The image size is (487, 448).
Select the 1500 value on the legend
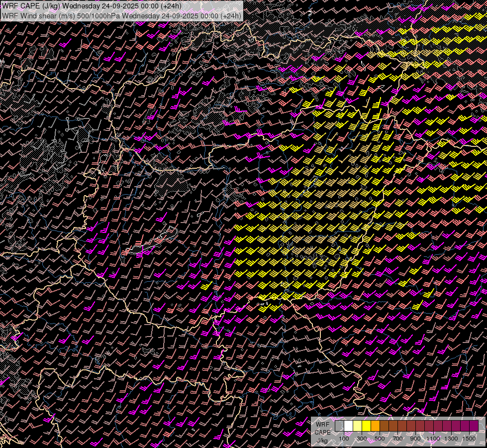469,439
